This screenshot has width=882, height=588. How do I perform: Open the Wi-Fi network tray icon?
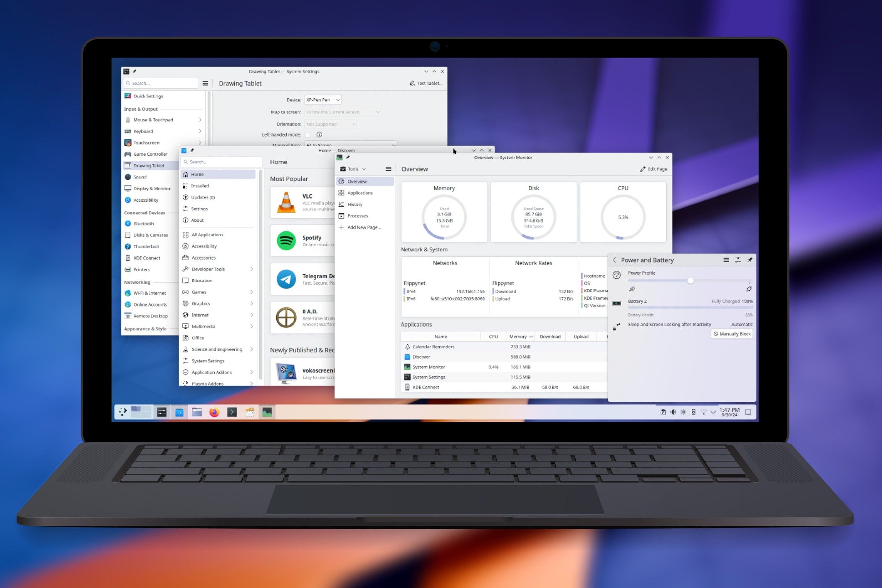coord(703,412)
